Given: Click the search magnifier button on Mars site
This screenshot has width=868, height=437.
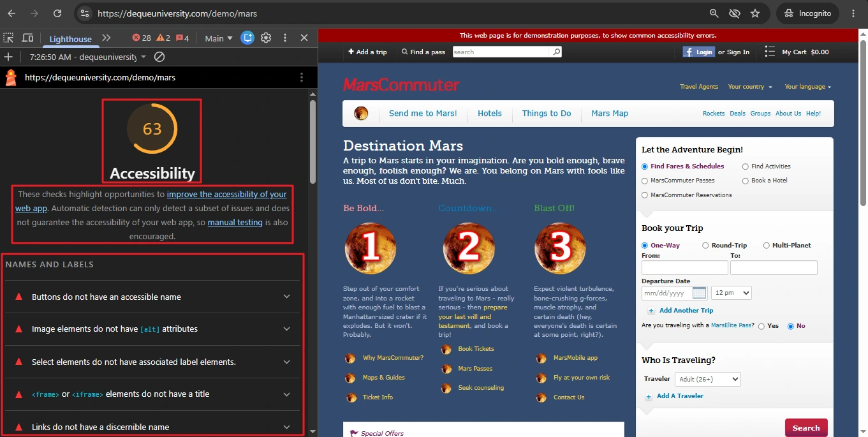Looking at the screenshot, I should (x=557, y=52).
